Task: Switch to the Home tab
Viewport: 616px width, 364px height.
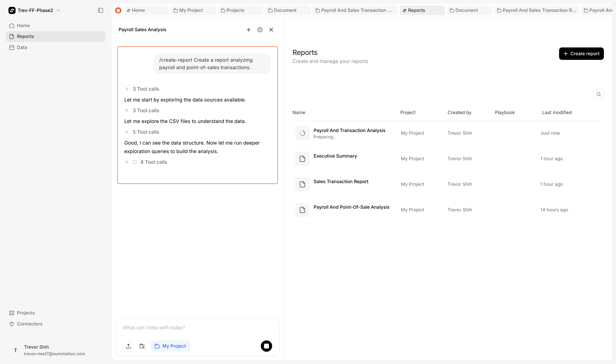Action: click(x=147, y=10)
